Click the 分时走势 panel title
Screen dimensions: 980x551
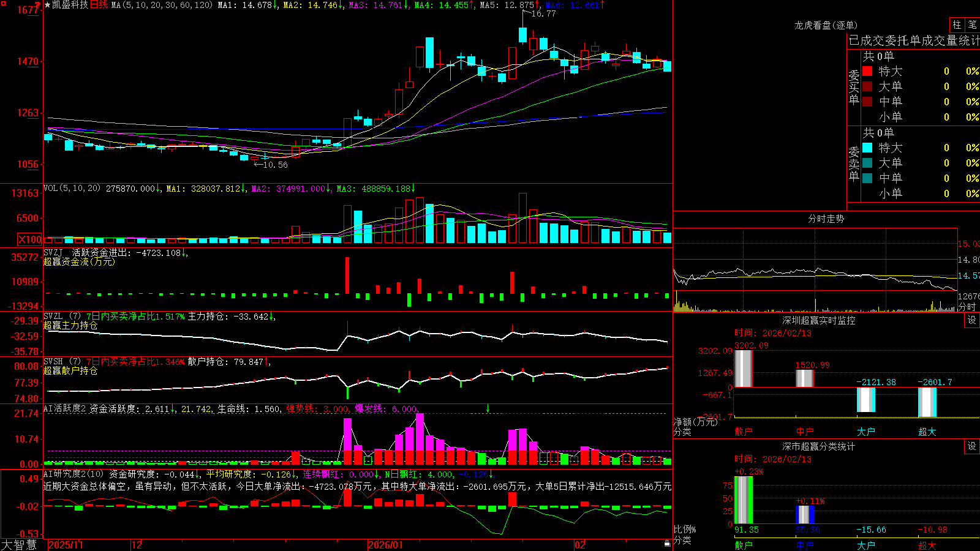(826, 219)
